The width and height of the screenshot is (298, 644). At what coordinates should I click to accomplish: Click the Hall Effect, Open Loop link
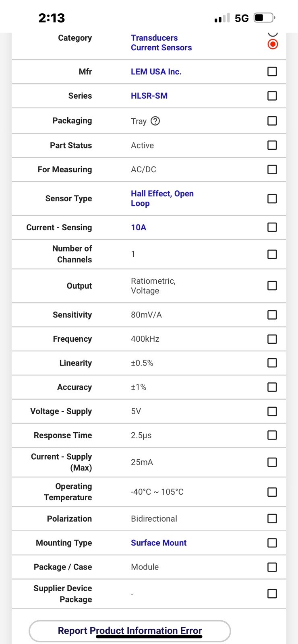pyautogui.click(x=162, y=198)
